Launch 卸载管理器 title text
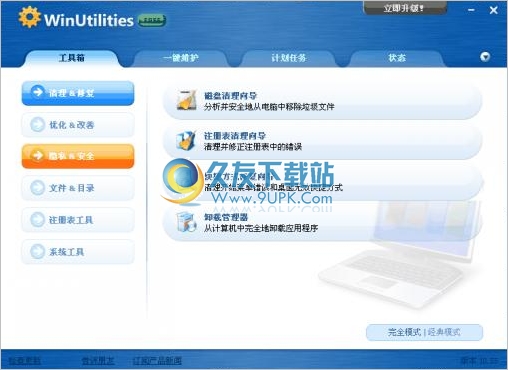The image size is (508, 370). click(x=226, y=217)
